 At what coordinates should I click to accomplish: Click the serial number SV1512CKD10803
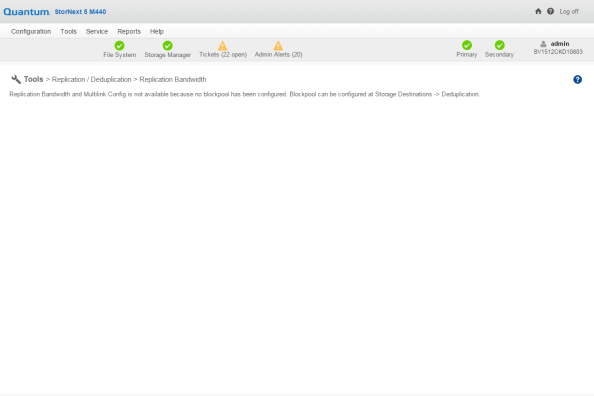(558, 52)
